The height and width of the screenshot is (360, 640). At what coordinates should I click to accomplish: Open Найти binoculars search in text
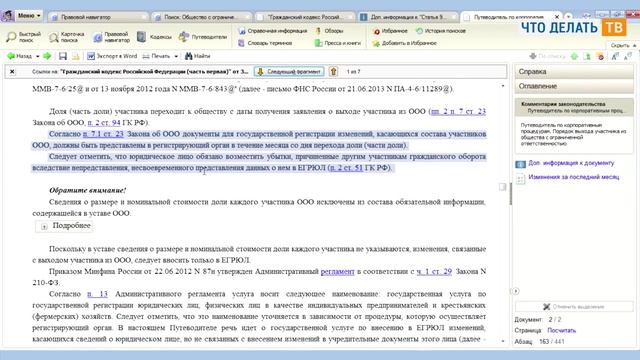[198, 56]
